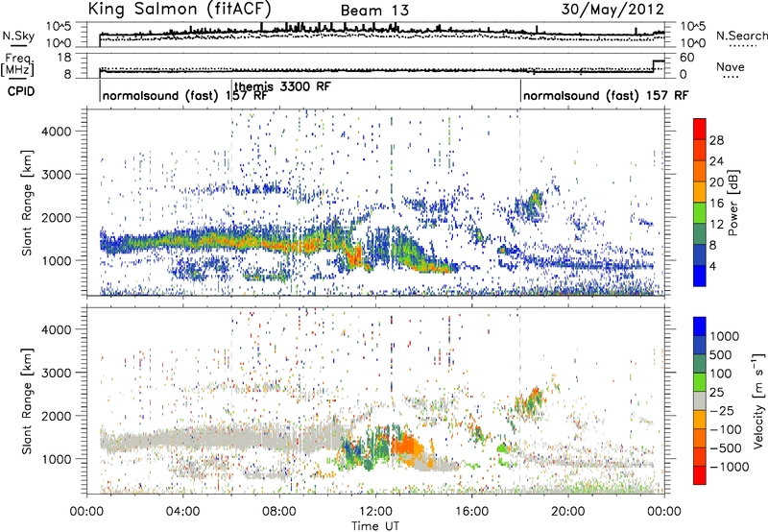Click the 16 dB label on power colorbar
The width and height of the screenshot is (768, 532).
pyautogui.click(x=716, y=204)
